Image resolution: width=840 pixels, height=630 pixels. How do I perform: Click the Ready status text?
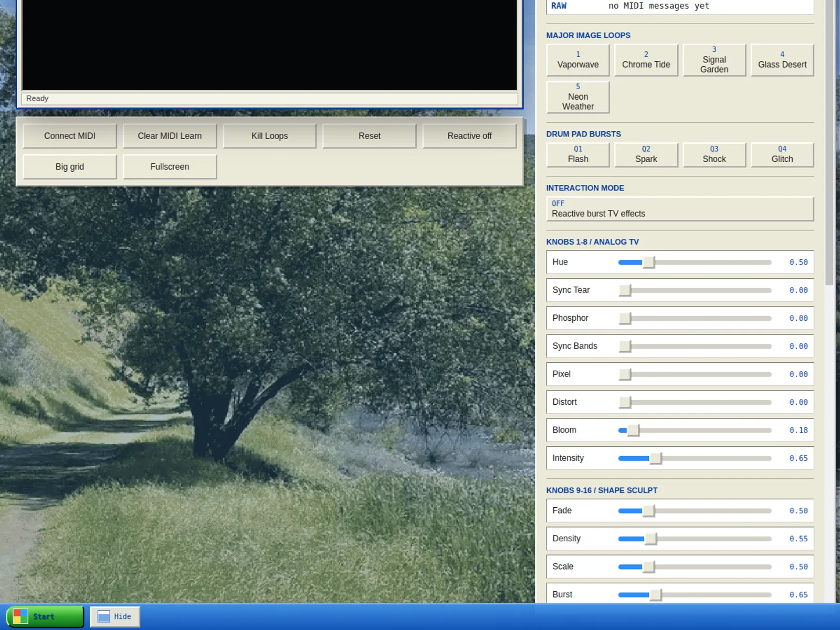point(37,99)
